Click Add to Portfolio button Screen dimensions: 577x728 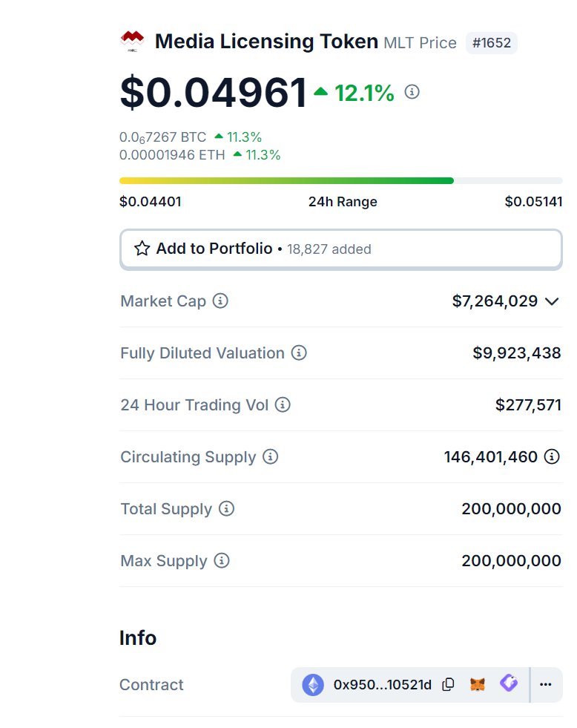tap(341, 249)
